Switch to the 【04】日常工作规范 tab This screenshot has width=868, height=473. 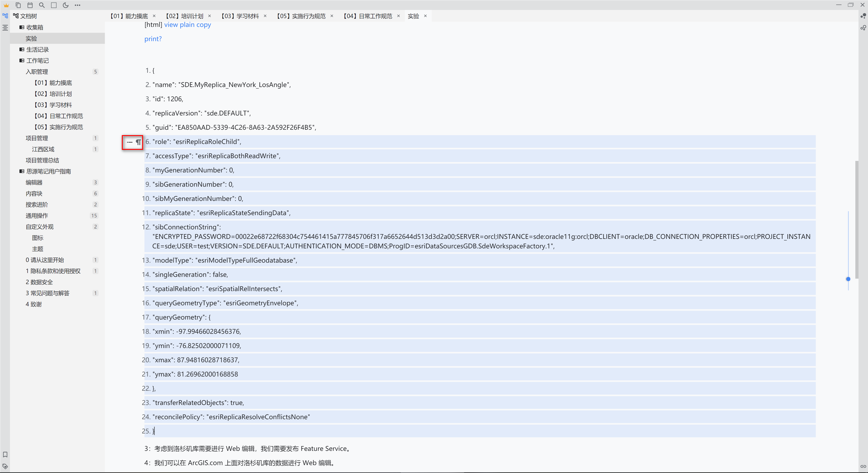tap(368, 16)
